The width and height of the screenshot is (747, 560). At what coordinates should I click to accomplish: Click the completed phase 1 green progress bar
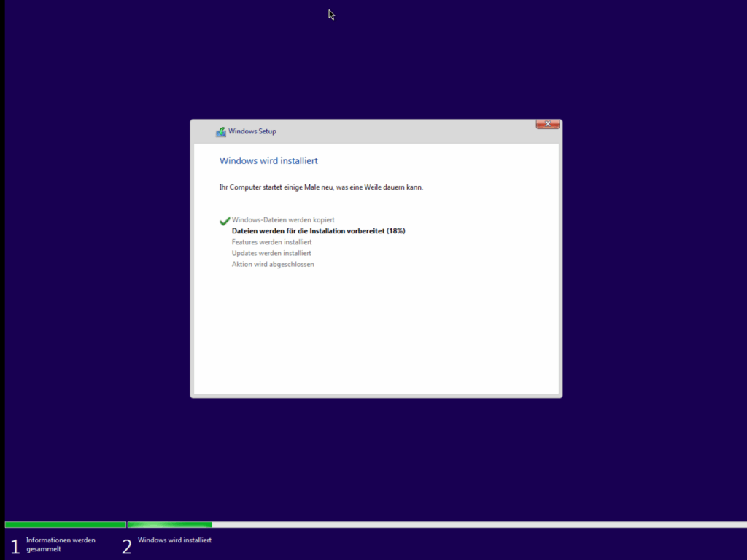[x=65, y=525]
